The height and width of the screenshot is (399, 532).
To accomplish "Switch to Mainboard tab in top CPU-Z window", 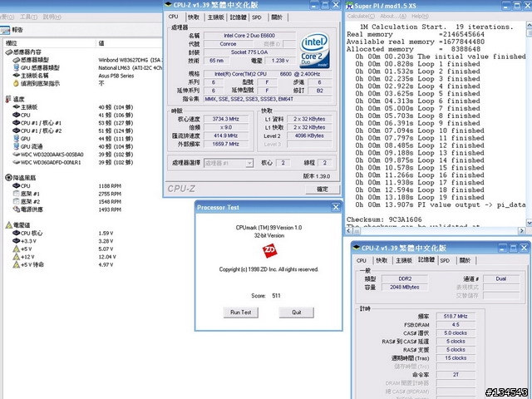I will (216, 17).
